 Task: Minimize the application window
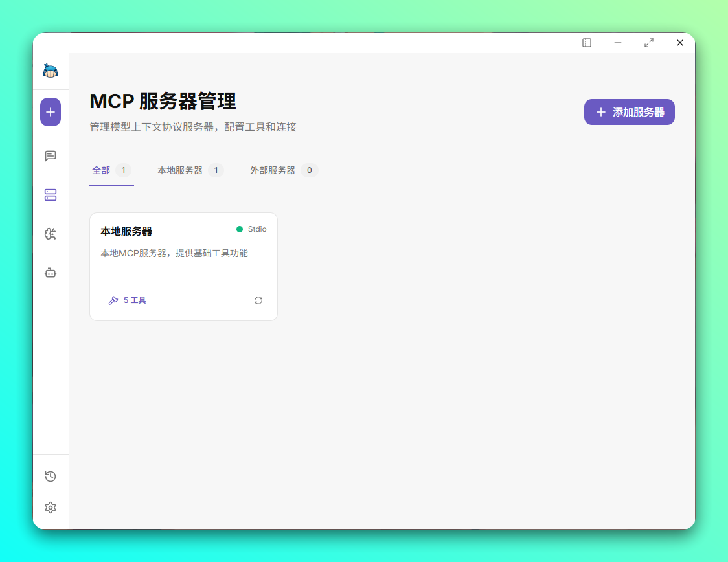click(x=618, y=43)
